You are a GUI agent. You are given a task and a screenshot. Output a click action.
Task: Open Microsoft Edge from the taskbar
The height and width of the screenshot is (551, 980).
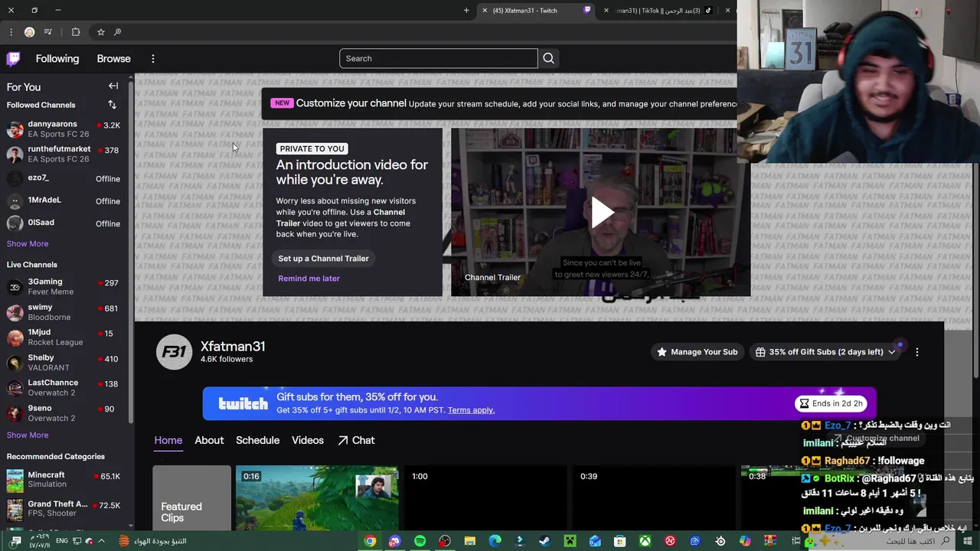pos(495,541)
